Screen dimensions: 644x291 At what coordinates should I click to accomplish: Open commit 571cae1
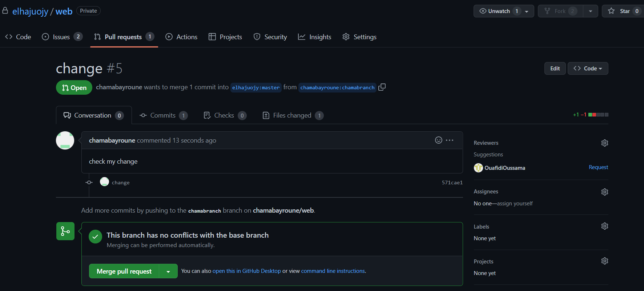pos(452,183)
